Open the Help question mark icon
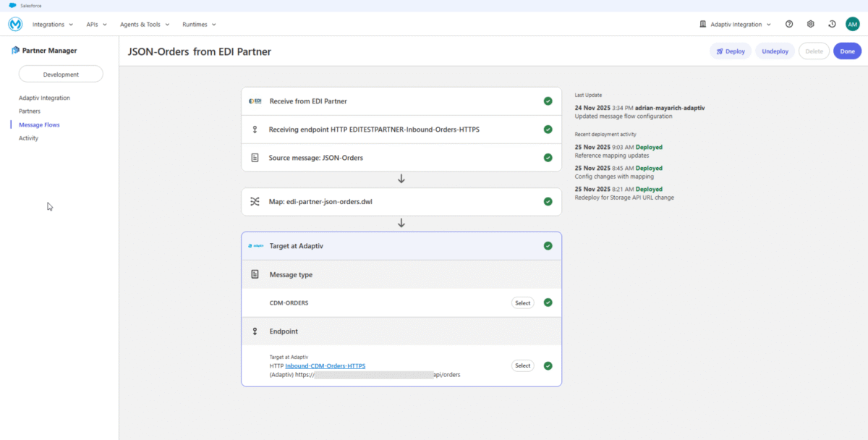The height and width of the screenshot is (440, 868). pos(789,24)
